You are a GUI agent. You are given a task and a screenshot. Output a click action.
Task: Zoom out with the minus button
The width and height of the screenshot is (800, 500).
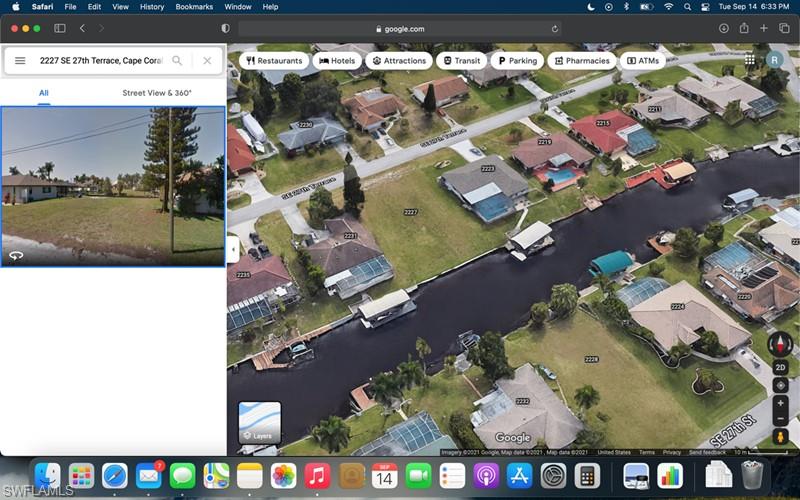(780, 418)
